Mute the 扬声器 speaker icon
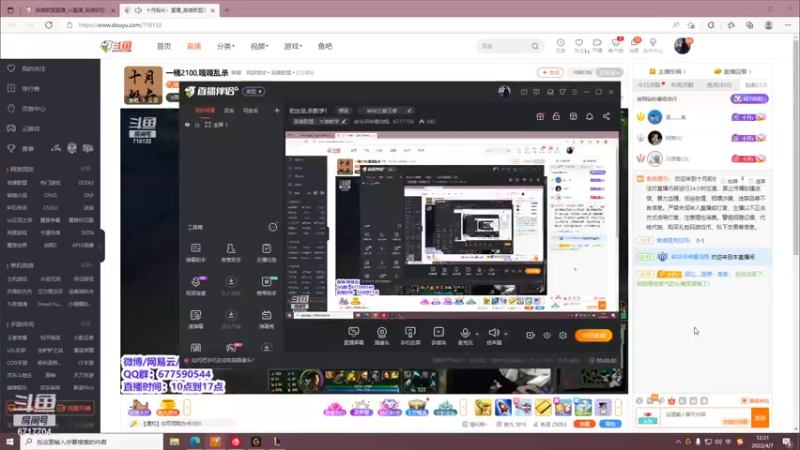The width and height of the screenshot is (800, 450). click(x=493, y=333)
